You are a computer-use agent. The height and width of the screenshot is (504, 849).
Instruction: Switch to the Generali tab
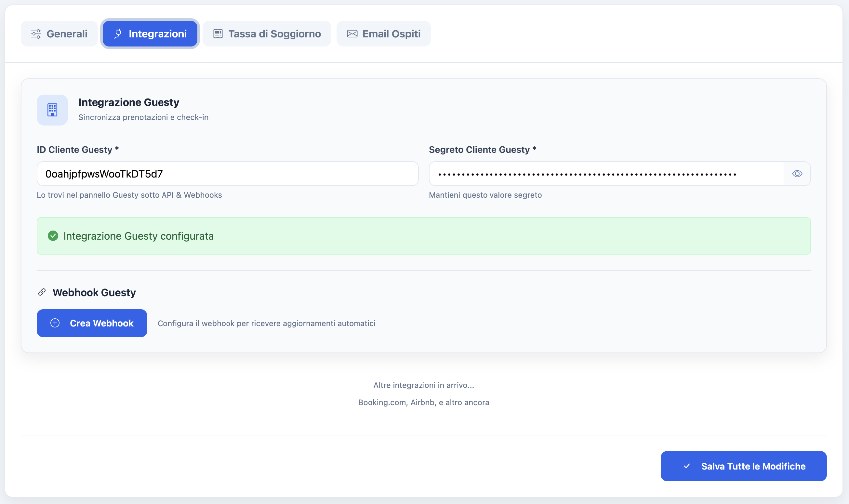(59, 33)
